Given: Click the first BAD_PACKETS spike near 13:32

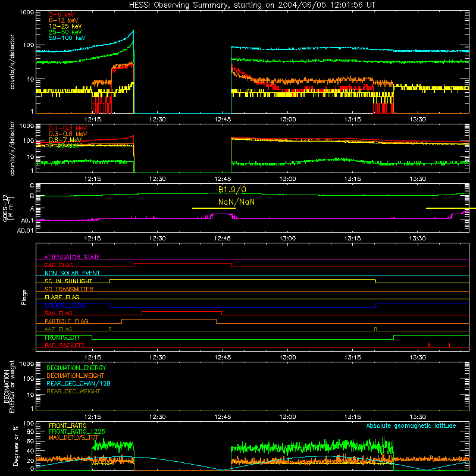Looking at the screenshot, I should pyautogui.click(x=429, y=345).
